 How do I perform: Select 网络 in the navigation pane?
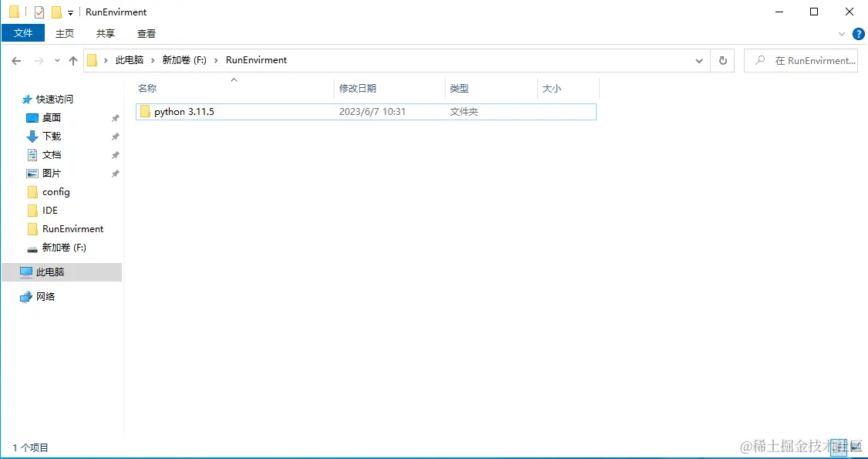[x=45, y=296]
